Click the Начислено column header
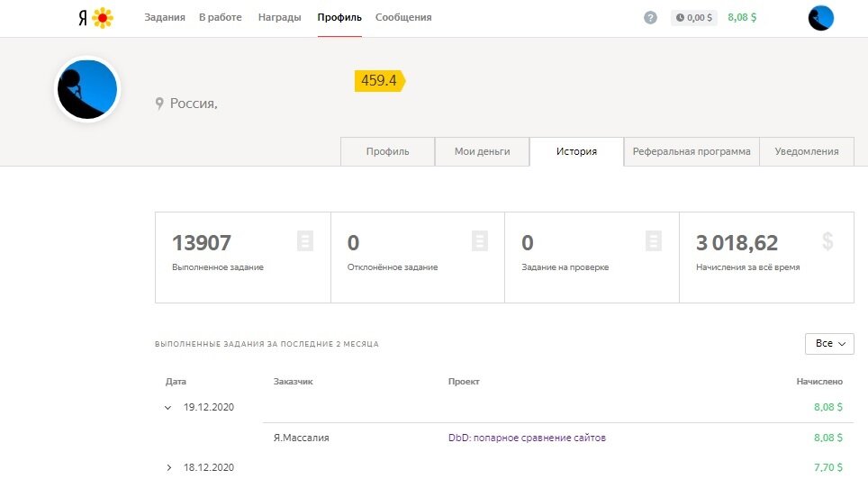The image size is (868, 479). click(819, 382)
